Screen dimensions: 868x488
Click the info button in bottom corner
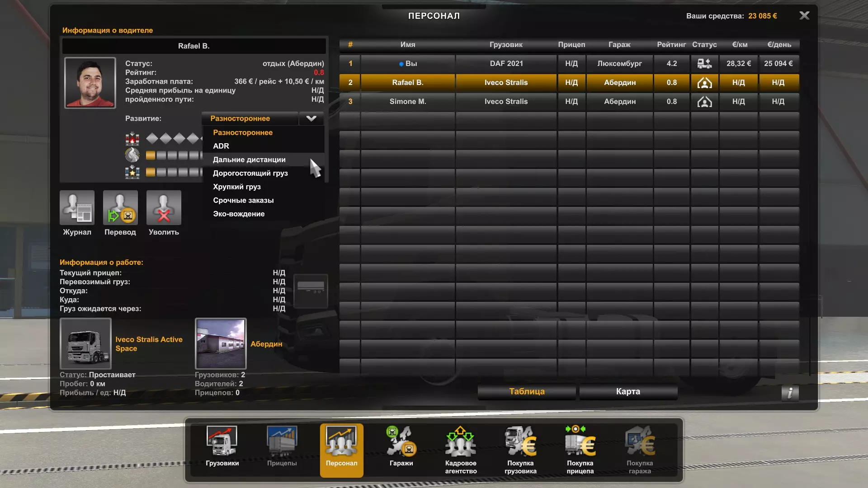(790, 393)
